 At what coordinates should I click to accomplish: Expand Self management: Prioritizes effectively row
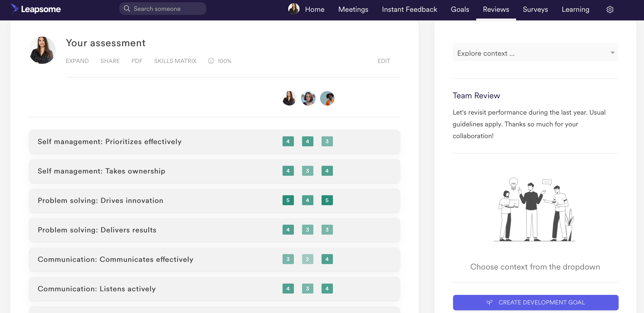tap(214, 142)
